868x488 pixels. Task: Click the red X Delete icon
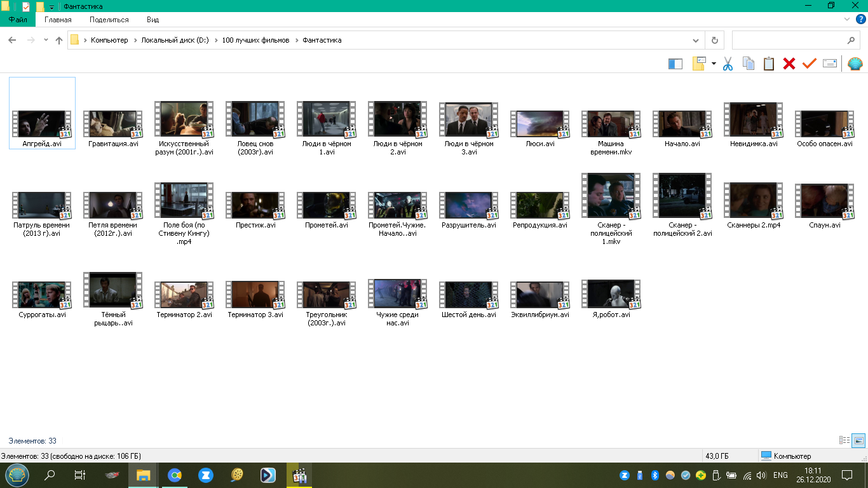tap(789, 64)
